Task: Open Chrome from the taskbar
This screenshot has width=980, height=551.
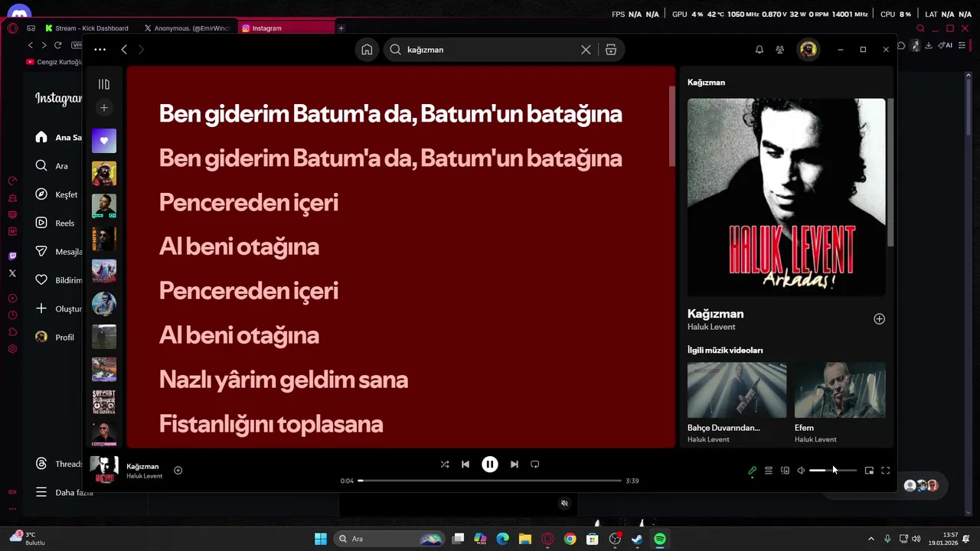Action: pyautogui.click(x=570, y=539)
